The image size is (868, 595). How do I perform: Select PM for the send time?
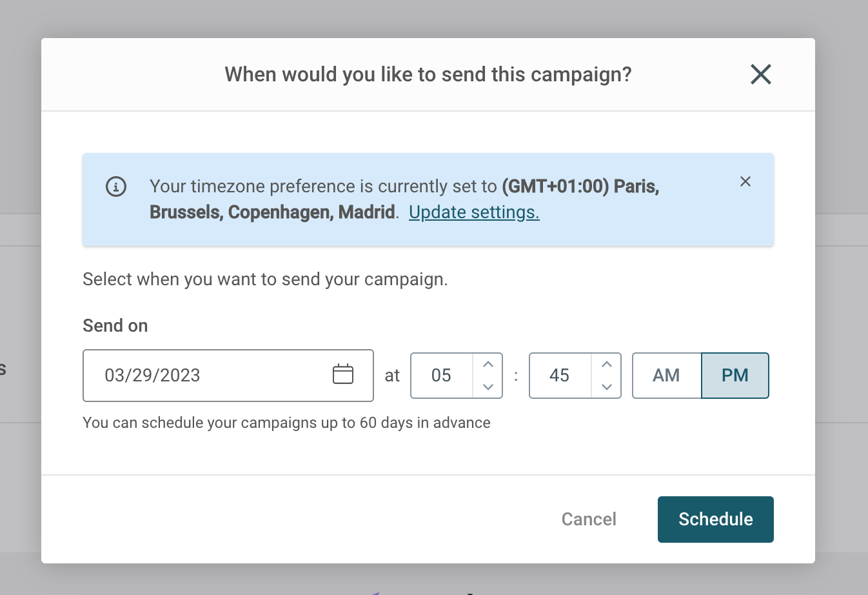pyautogui.click(x=735, y=376)
